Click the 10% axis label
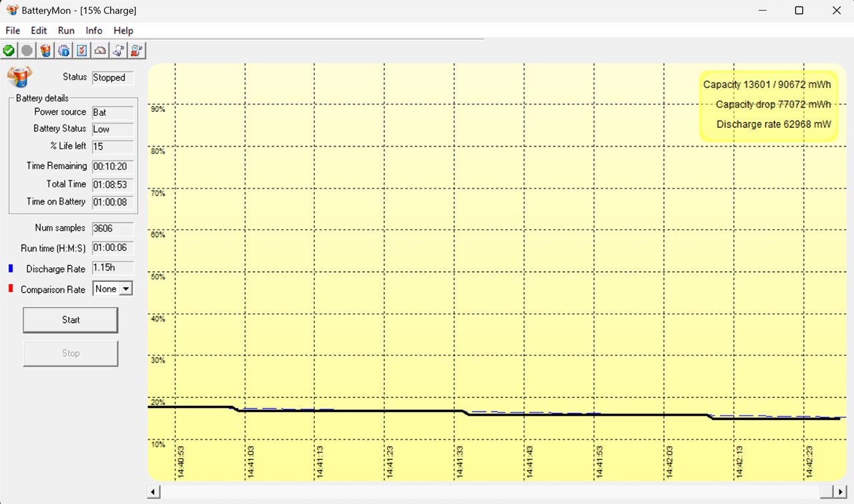Image resolution: width=854 pixels, height=504 pixels. coord(158,444)
